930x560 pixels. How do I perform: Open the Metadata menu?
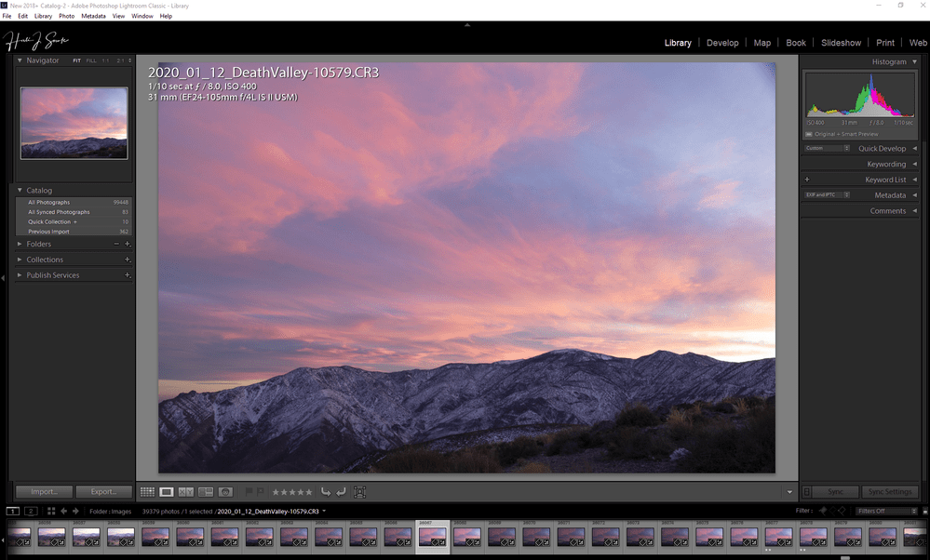[x=92, y=16]
